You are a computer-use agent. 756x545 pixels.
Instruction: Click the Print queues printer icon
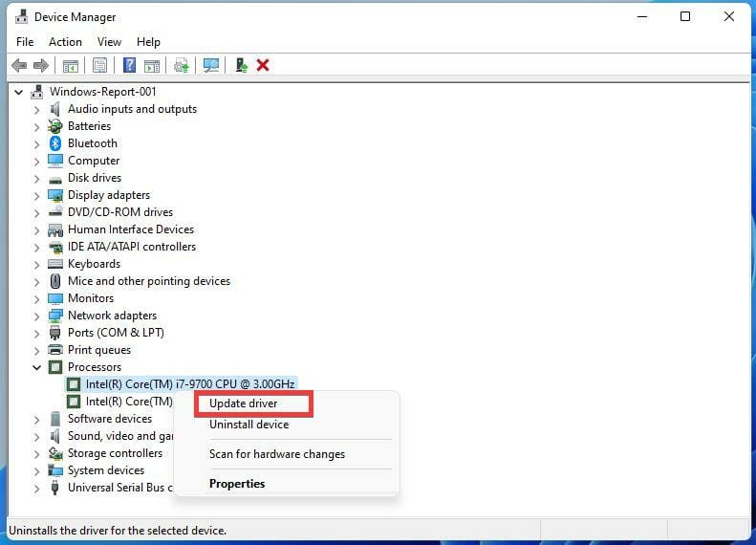55,350
